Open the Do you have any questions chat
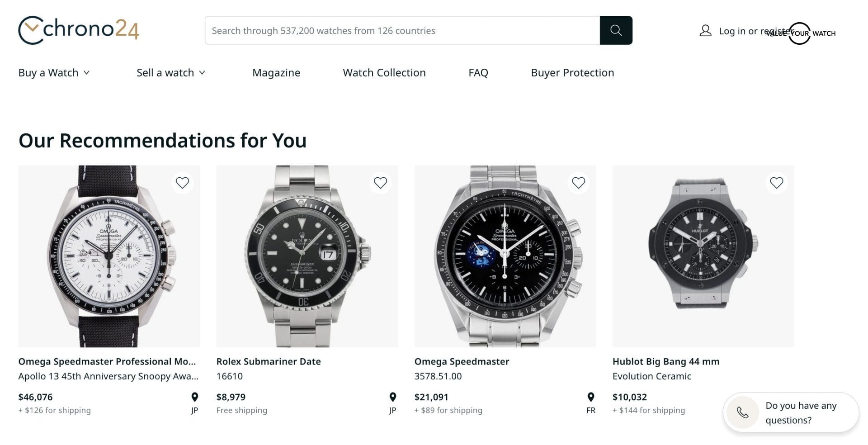The height and width of the screenshot is (445, 868). click(801, 412)
